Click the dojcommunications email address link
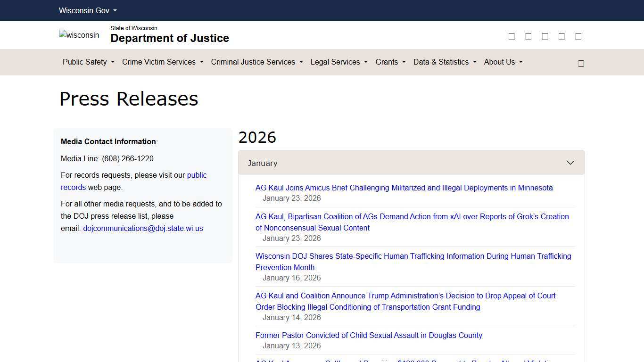The height and width of the screenshot is (362, 644). click(143, 228)
